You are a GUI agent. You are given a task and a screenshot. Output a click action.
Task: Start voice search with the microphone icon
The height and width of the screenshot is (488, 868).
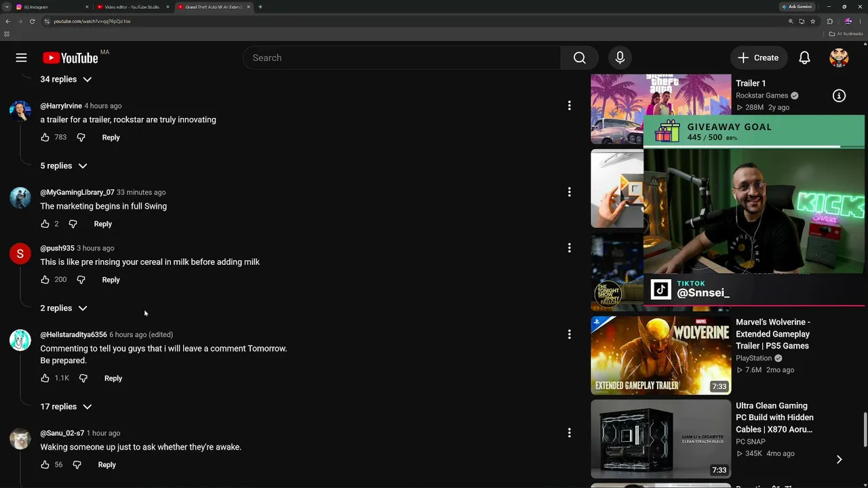(x=620, y=58)
